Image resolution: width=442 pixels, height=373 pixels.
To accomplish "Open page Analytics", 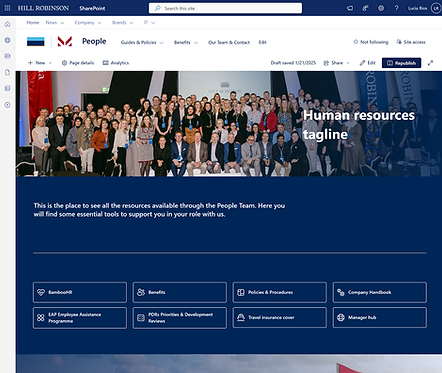I will tap(116, 63).
